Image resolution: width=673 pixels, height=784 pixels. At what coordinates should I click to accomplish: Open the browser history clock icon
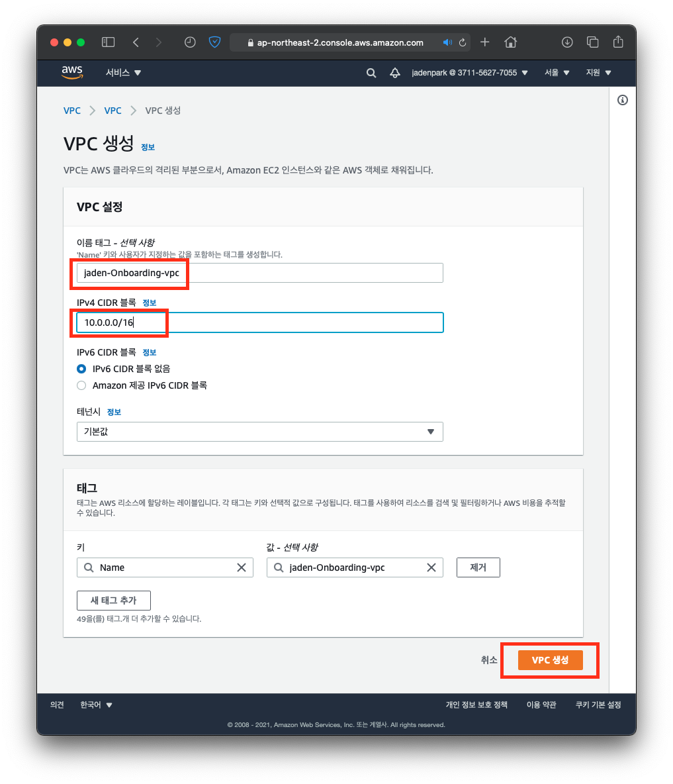190,42
